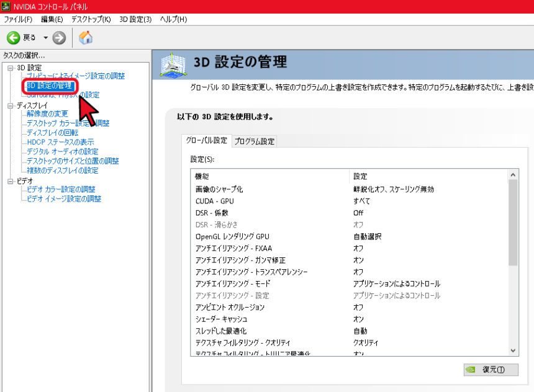This screenshot has width=534, height=392.
Task: Click the settings list scroll-down arrow
Action: 513,350
